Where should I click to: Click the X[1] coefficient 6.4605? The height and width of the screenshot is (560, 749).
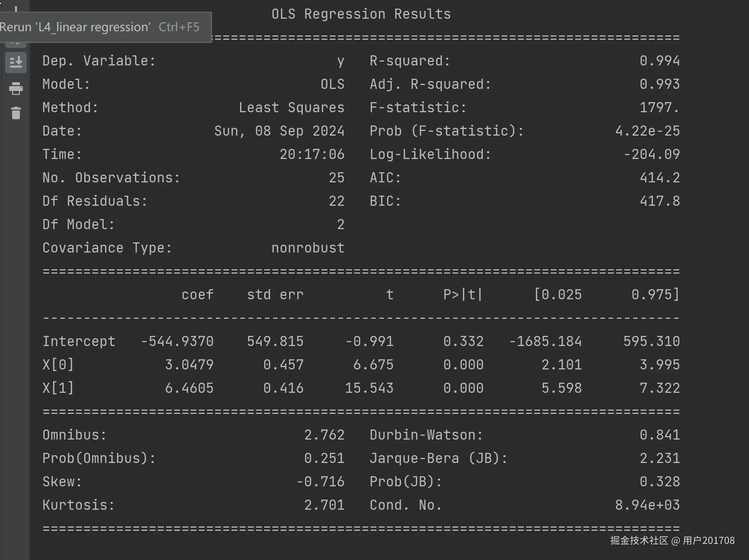[189, 388]
